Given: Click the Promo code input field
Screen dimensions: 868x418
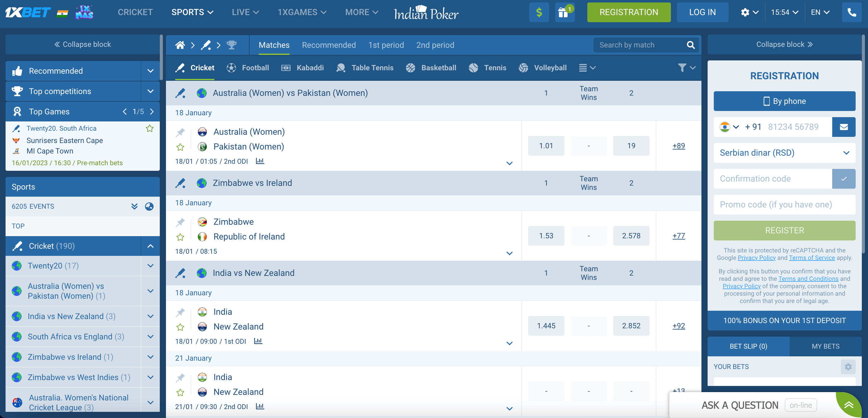Looking at the screenshot, I should point(784,205).
